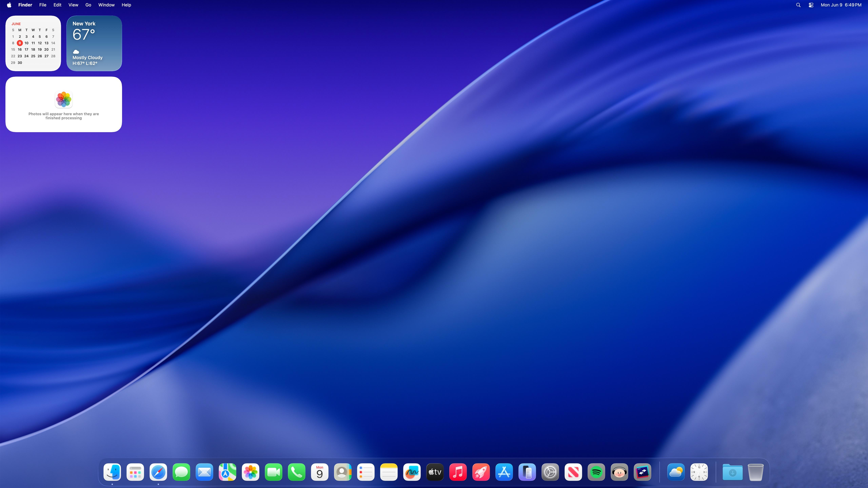868x488 pixels.
Task: Open News from the Dock
Action: click(x=573, y=472)
